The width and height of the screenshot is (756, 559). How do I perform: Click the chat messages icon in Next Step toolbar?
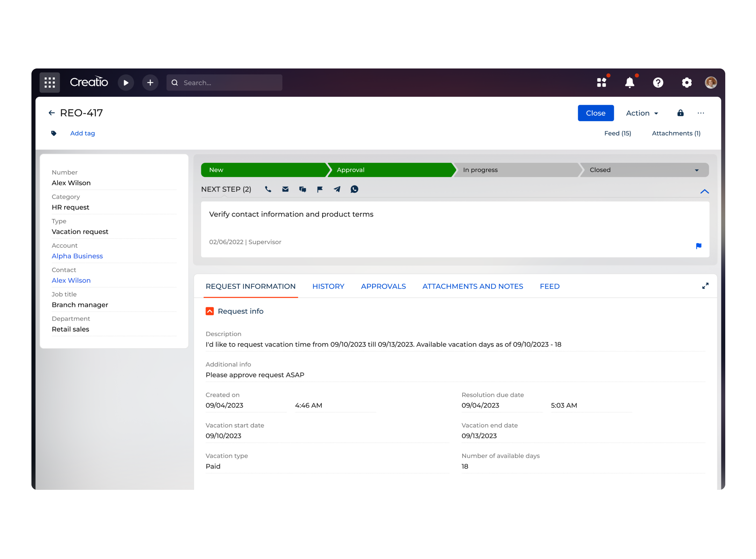point(303,189)
